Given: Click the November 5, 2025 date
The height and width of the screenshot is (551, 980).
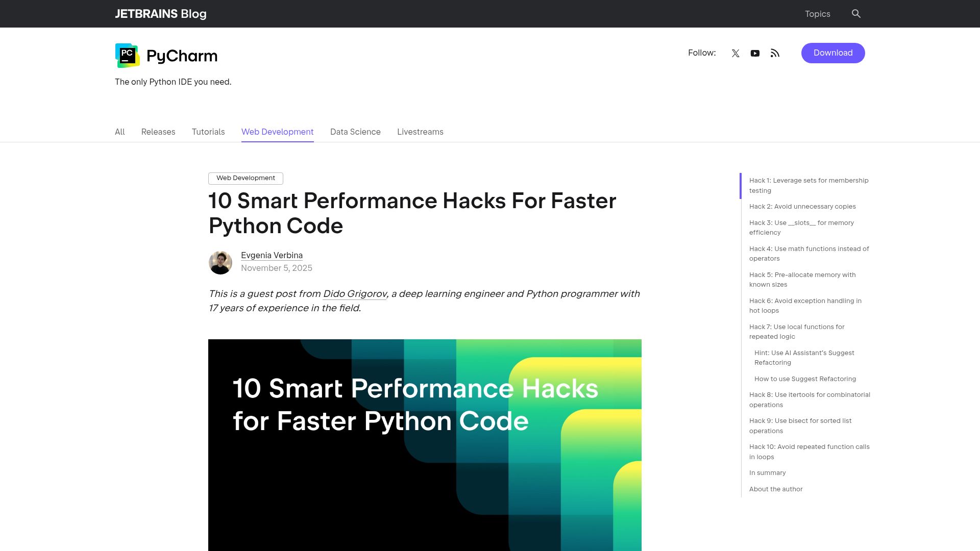Looking at the screenshot, I should click(277, 268).
